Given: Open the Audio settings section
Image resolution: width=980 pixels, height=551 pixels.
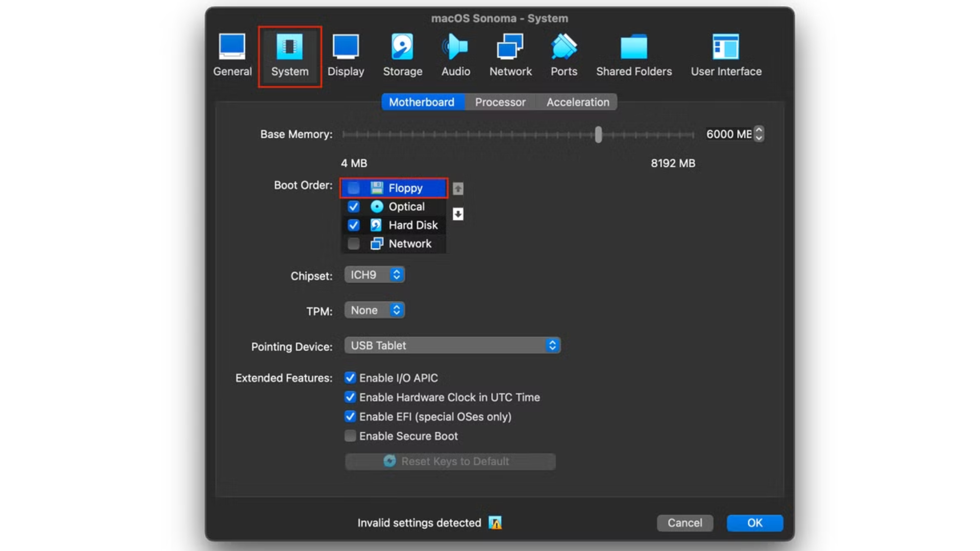Looking at the screenshot, I should [x=456, y=55].
